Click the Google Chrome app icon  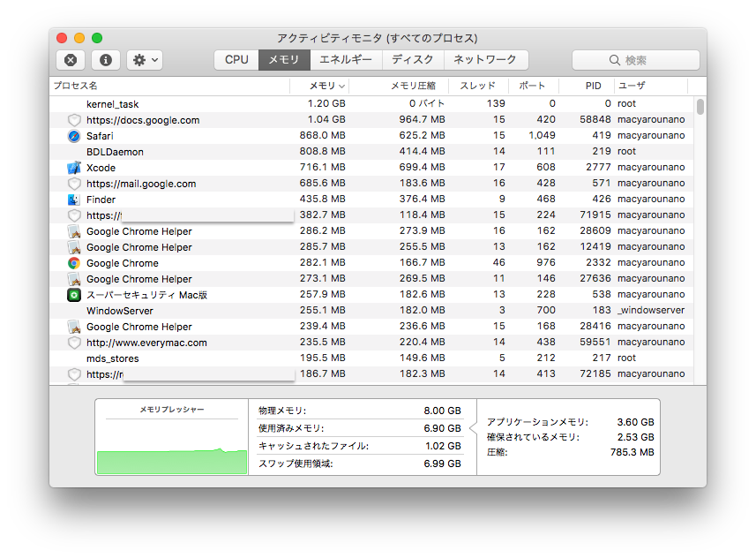[74, 263]
